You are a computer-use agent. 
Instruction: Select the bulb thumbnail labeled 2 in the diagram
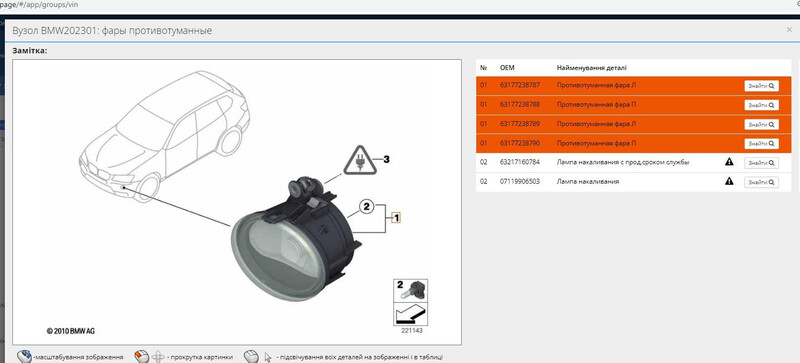(x=410, y=291)
